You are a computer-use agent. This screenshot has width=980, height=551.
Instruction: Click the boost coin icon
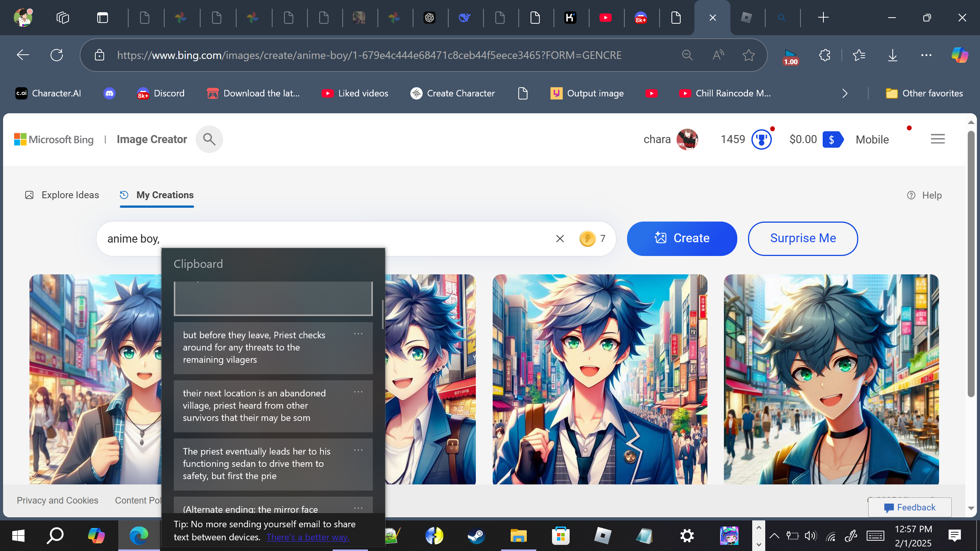[587, 239]
